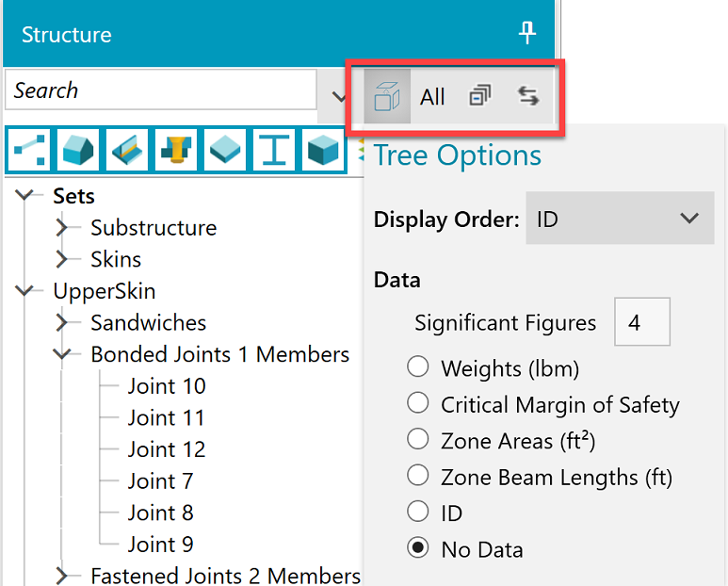
Task: Toggle the I-beam filter icon
Action: click(274, 150)
